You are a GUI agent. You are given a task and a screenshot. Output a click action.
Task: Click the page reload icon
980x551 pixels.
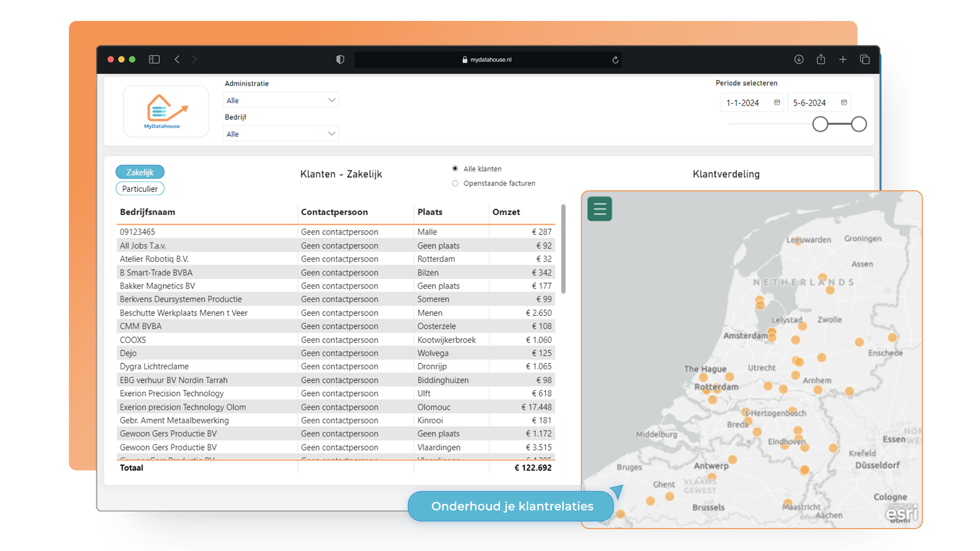[615, 60]
